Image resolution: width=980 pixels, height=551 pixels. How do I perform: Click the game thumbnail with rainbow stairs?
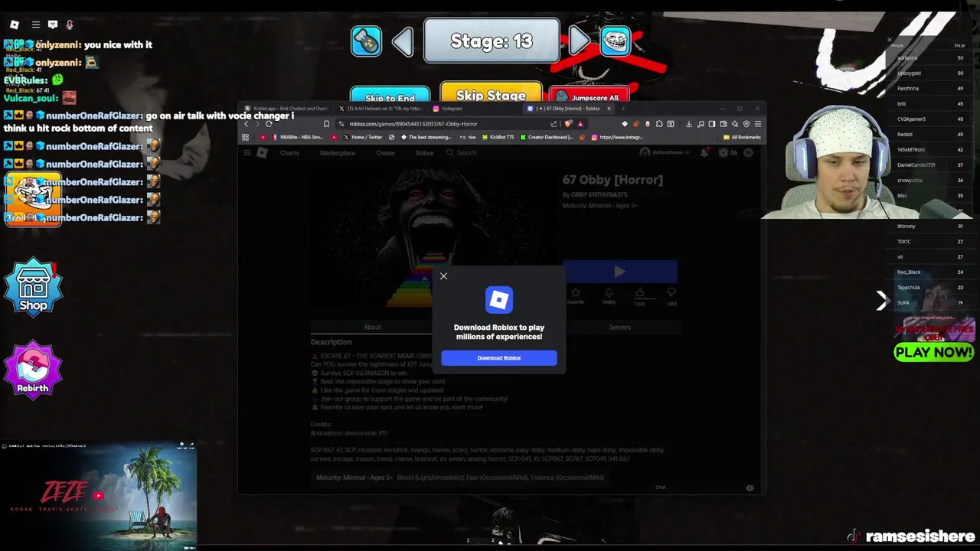click(x=433, y=239)
